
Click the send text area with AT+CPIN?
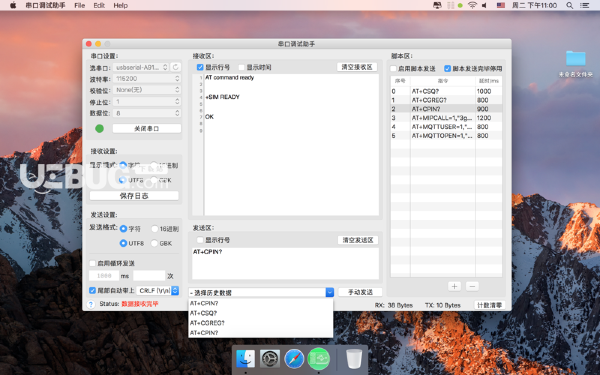(285, 263)
